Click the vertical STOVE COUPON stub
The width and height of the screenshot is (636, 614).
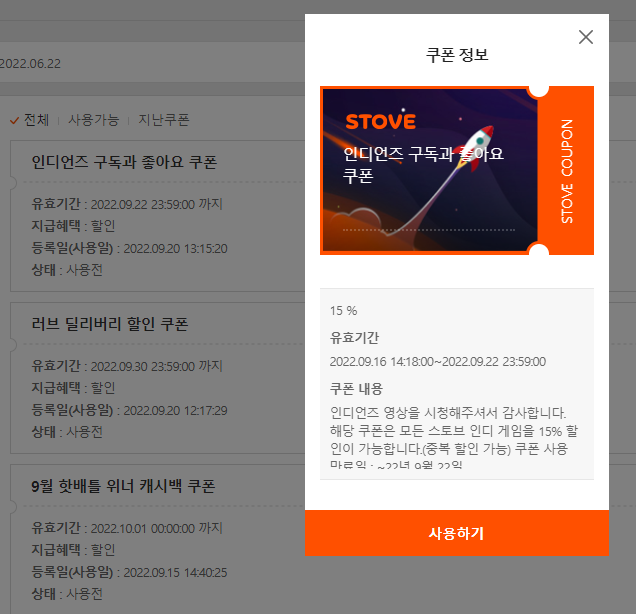(x=567, y=171)
